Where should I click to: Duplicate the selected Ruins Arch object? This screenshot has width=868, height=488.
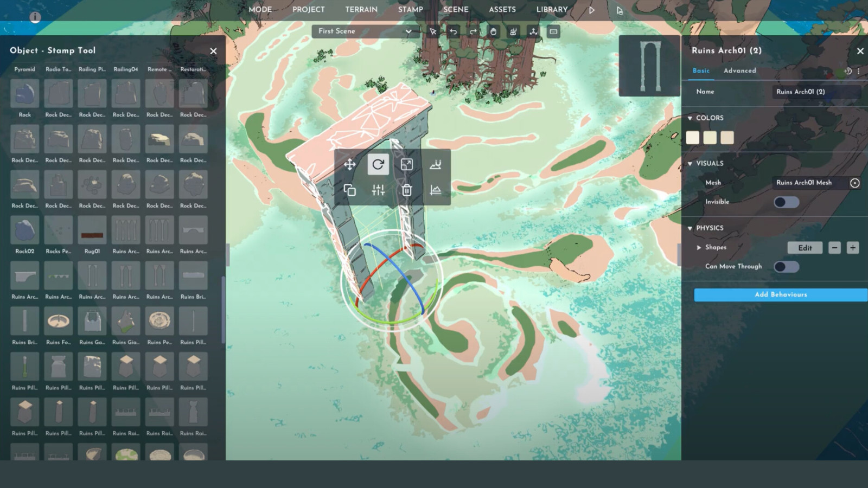[x=350, y=190]
